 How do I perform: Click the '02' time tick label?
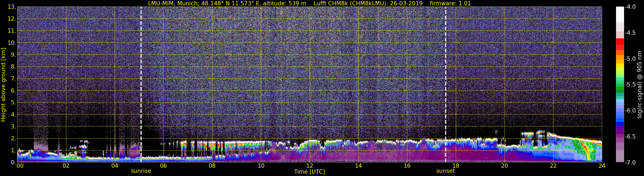(x=66, y=166)
